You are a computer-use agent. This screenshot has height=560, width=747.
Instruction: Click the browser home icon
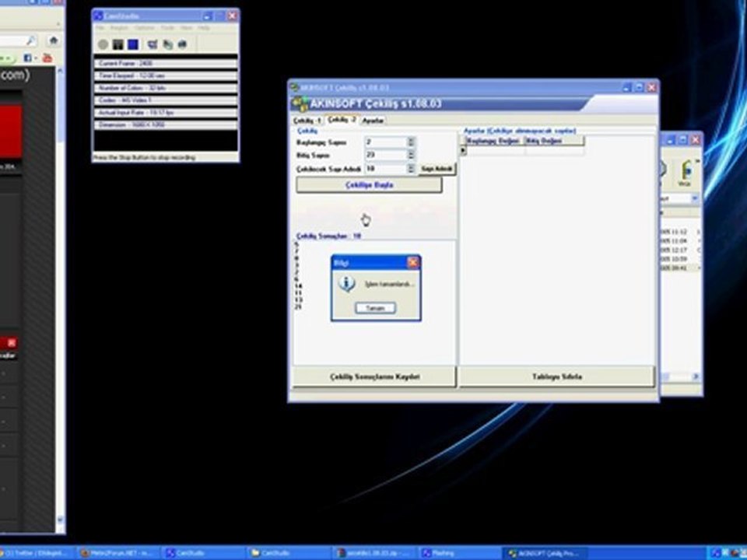coord(53,40)
